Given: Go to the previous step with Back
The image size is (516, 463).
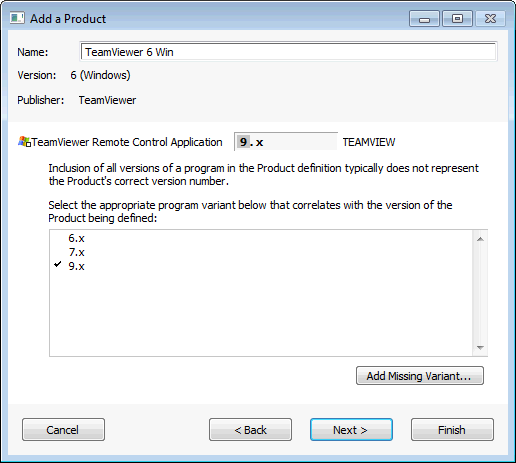Looking at the screenshot, I should point(250,430).
